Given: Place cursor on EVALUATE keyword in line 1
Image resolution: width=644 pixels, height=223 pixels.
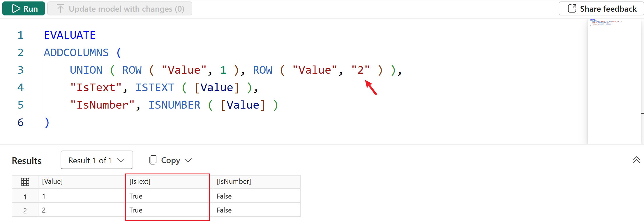Looking at the screenshot, I should (70, 35).
